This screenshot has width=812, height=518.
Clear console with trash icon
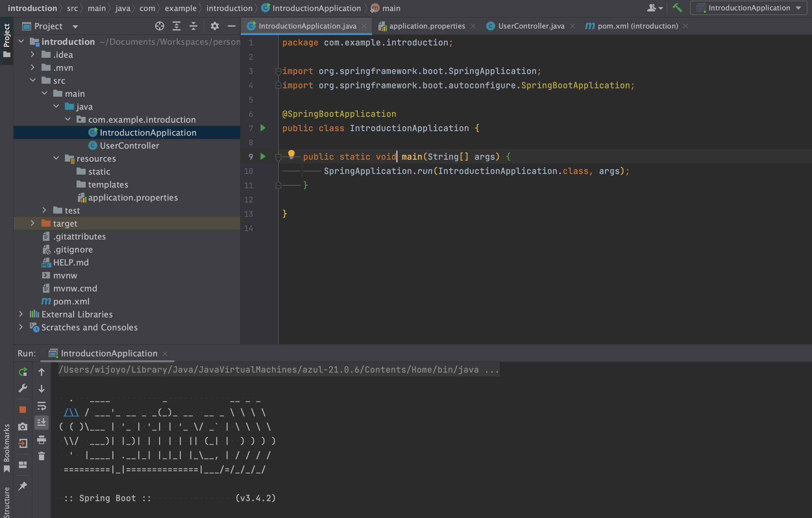(42, 456)
